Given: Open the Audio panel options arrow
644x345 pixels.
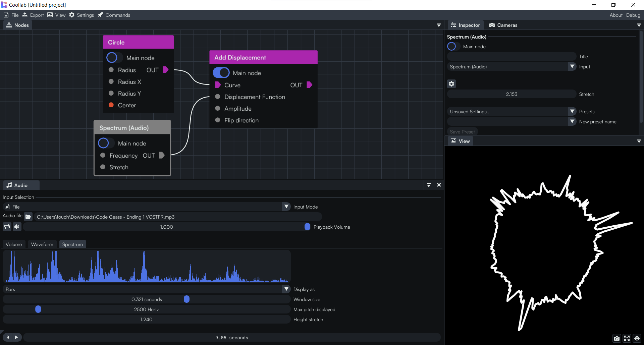Looking at the screenshot, I should pos(429,185).
